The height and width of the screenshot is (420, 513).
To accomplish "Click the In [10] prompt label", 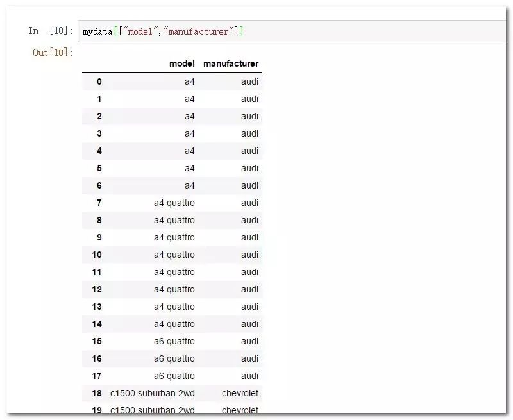I will tap(51, 31).
